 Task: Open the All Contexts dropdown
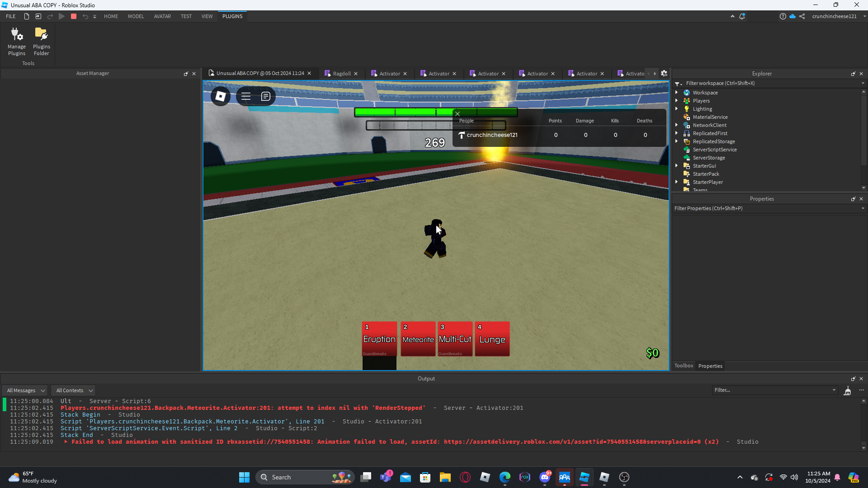click(74, 390)
